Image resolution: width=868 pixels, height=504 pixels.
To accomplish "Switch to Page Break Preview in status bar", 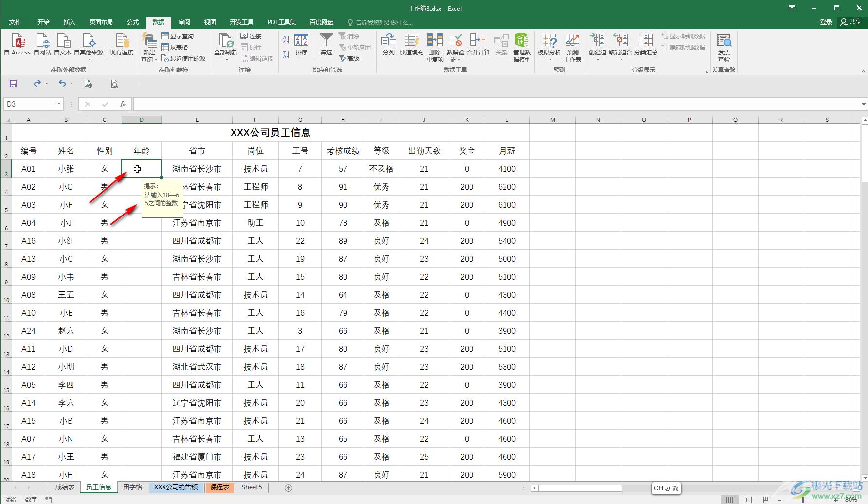I will pyautogui.click(x=767, y=500).
